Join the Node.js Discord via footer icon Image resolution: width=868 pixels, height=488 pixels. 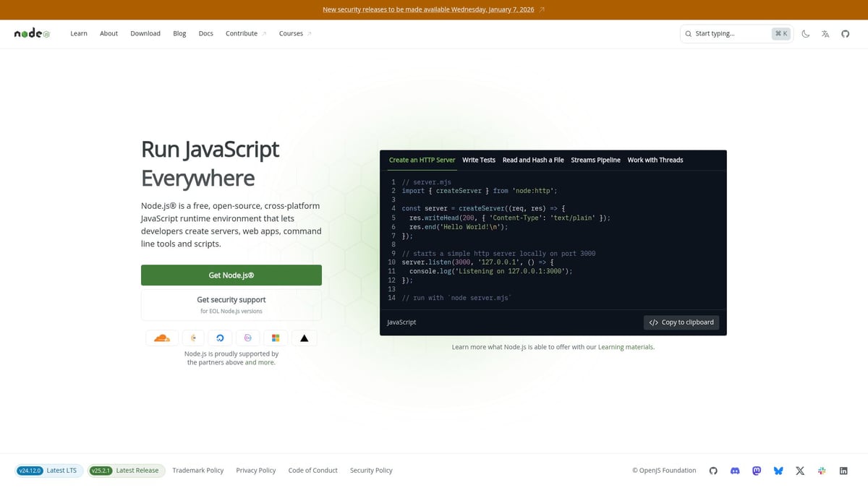(x=735, y=471)
